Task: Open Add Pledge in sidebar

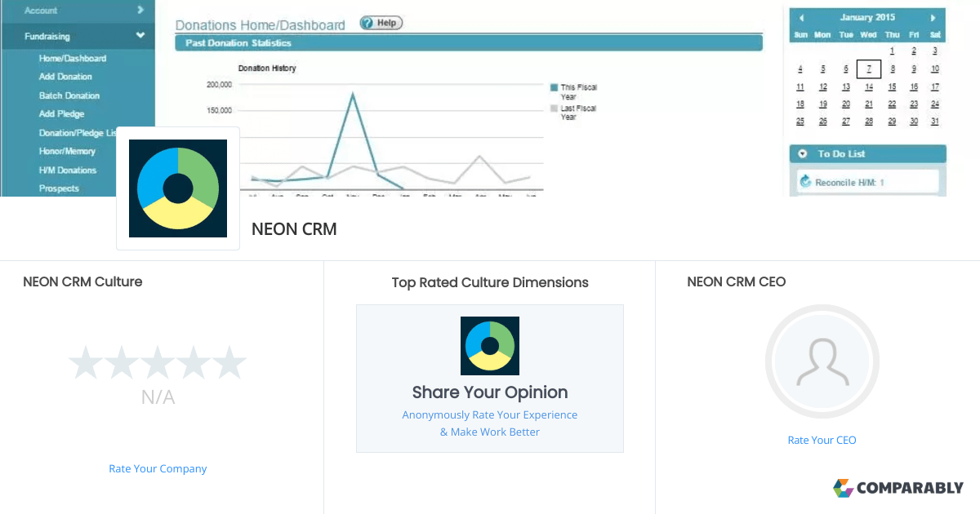Action: coord(61,114)
